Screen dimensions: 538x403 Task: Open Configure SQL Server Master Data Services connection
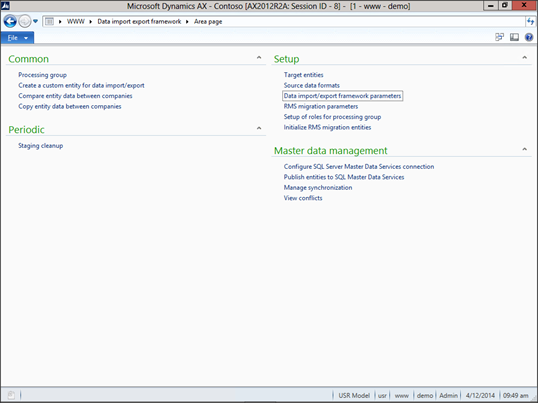pos(359,167)
